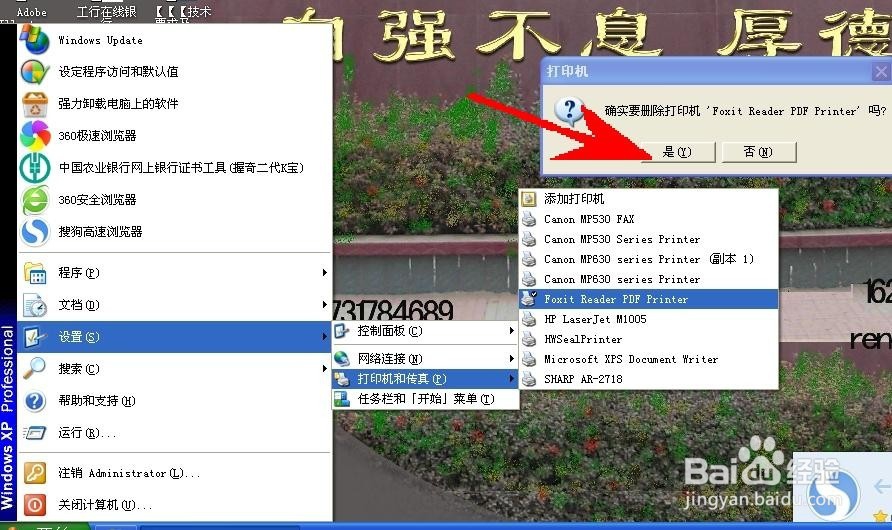
Task: Launch 360安全浏览器 via its green icon
Action: pos(35,200)
